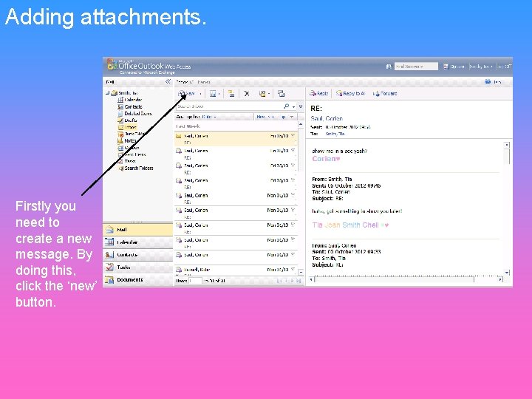Click the New message button
Image resolution: width=532 pixels, height=399 pixels.
coord(187,94)
